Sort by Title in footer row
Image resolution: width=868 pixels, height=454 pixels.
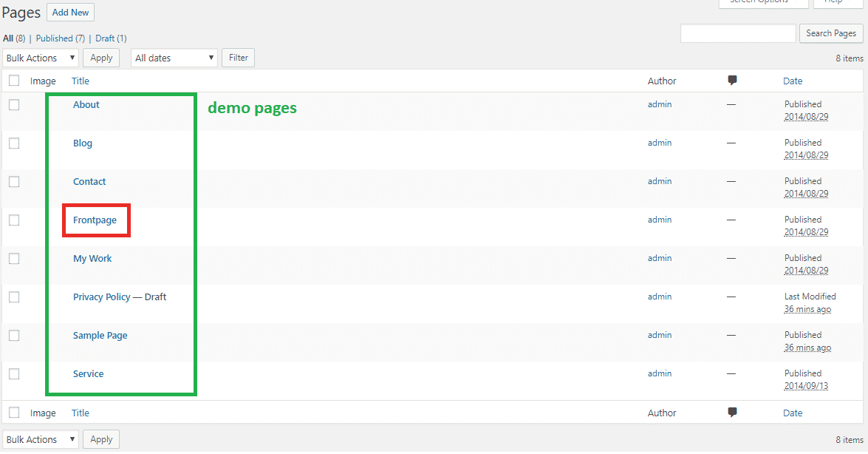(81, 413)
